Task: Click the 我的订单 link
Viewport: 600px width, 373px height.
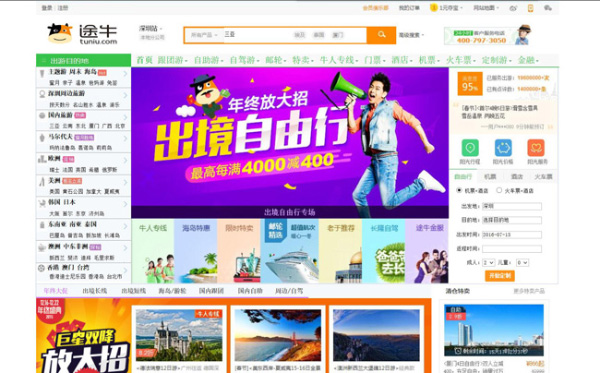Action: coord(409,8)
